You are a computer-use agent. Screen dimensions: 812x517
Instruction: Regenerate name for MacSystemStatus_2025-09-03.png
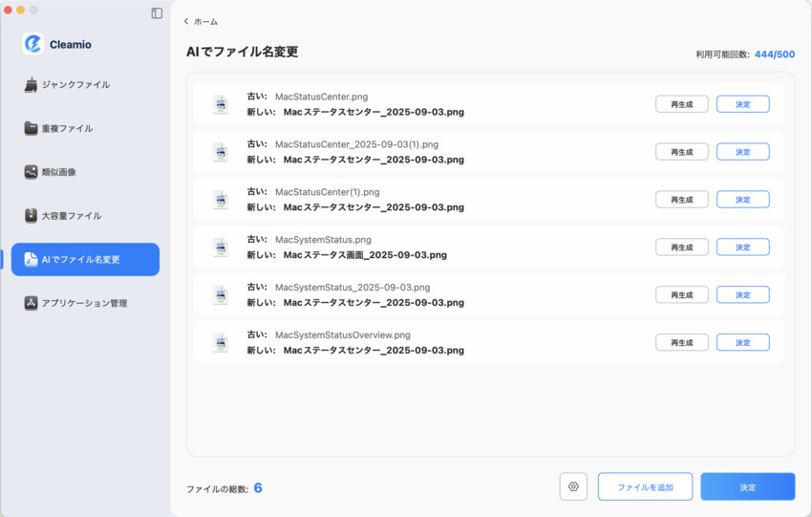pyautogui.click(x=681, y=294)
